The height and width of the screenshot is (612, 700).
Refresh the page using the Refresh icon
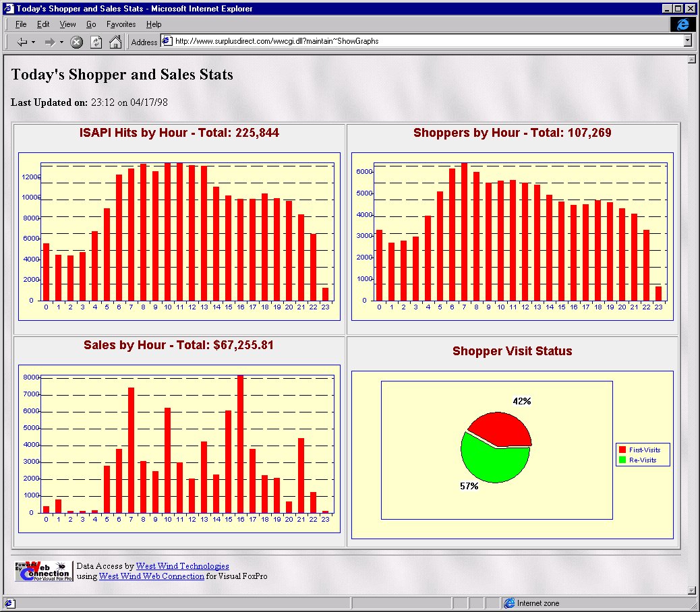(96, 42)
